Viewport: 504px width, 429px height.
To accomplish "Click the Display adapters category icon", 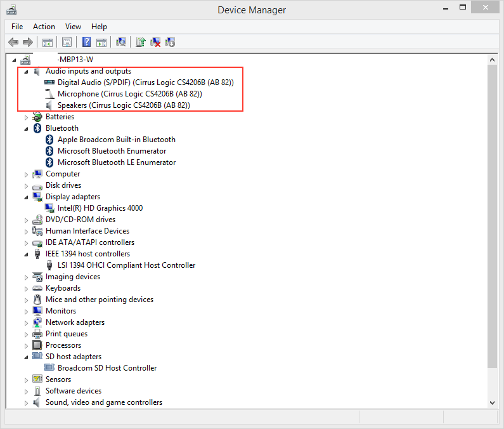I will pyautogui.click(x=37, y=197).
